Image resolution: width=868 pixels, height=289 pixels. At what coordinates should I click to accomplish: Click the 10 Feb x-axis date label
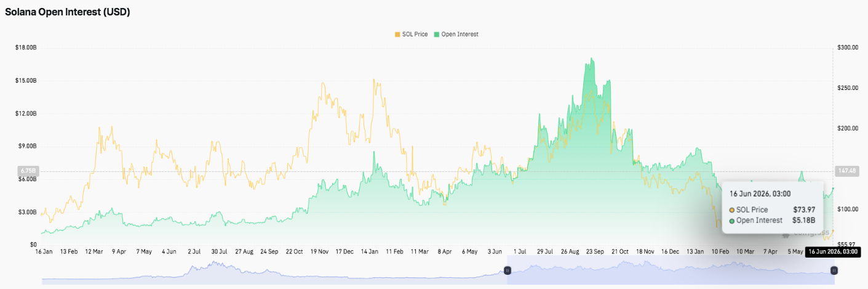point(720,252)
